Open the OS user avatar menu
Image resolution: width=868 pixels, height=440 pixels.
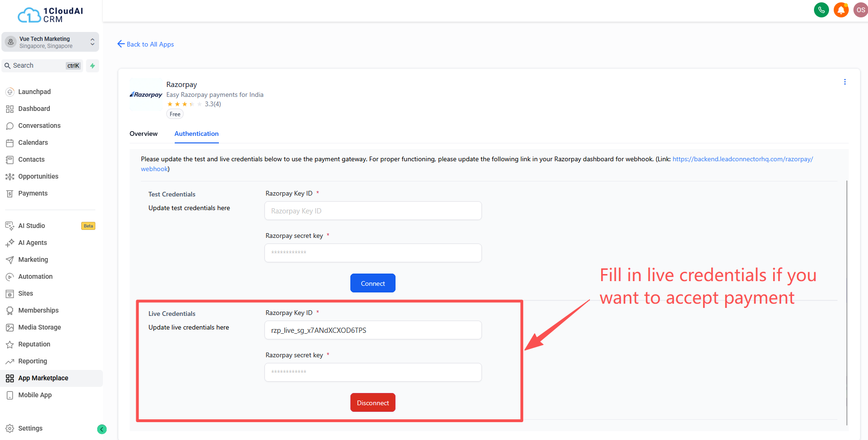(x=860, y=10)
